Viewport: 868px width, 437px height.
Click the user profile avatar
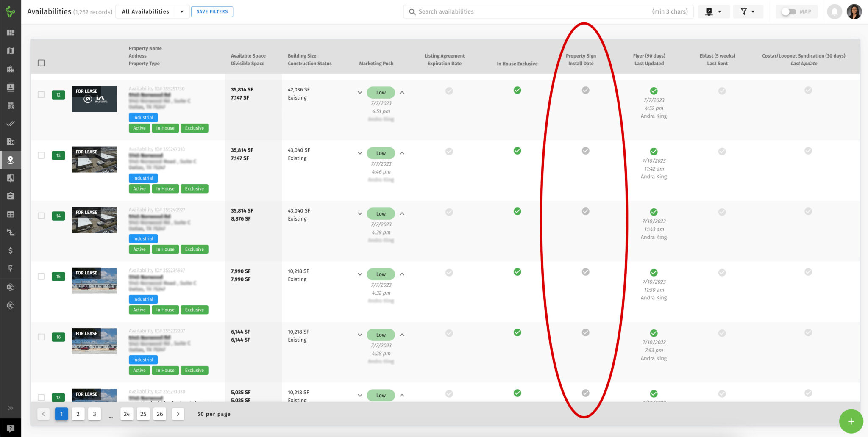point(854,12)
